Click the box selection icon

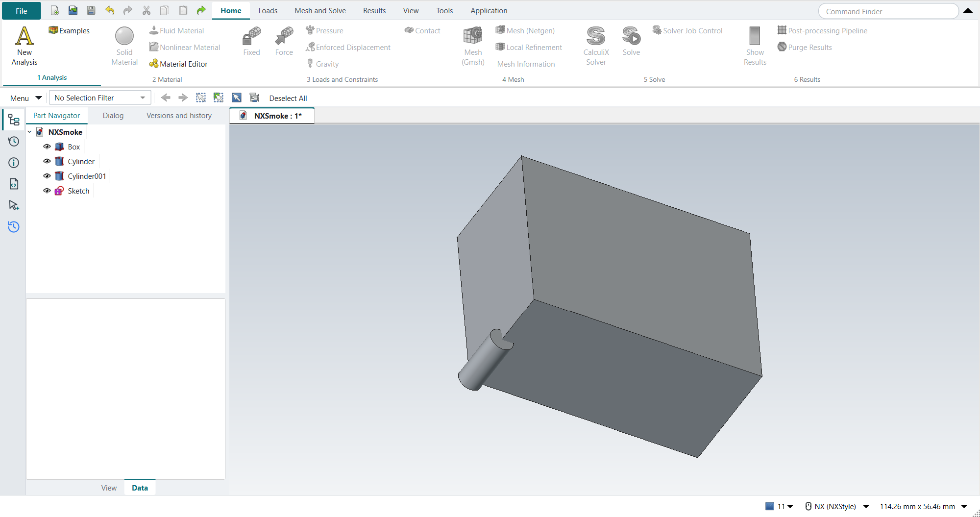pyautogui.click(x=201, y=98)
